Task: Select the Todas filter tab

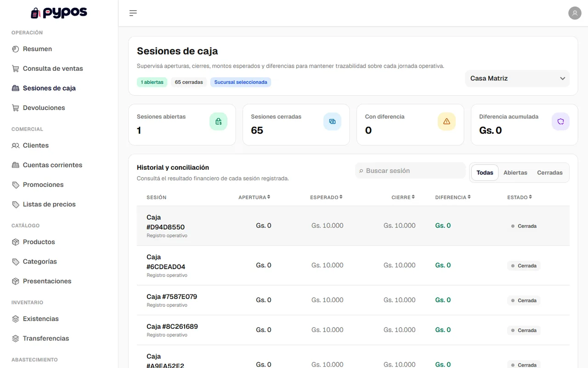Action: [x=485, y=172]
